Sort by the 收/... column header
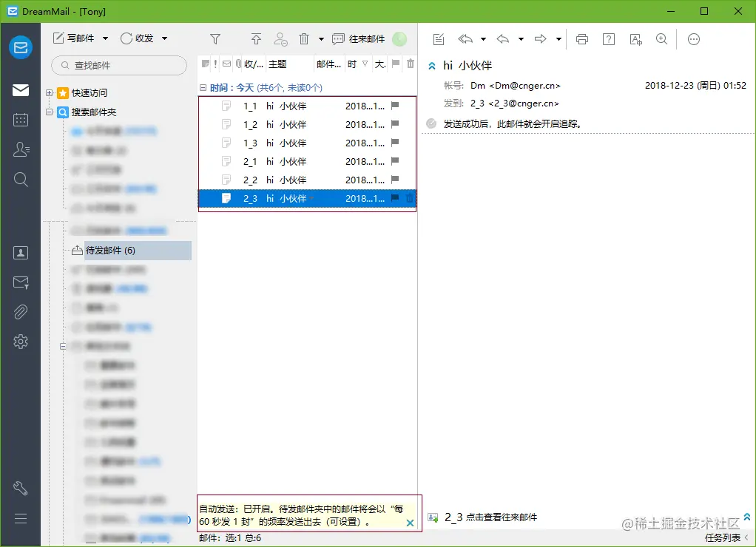The height and width of the screenshot is (547, 756). (x=254, y=64)
